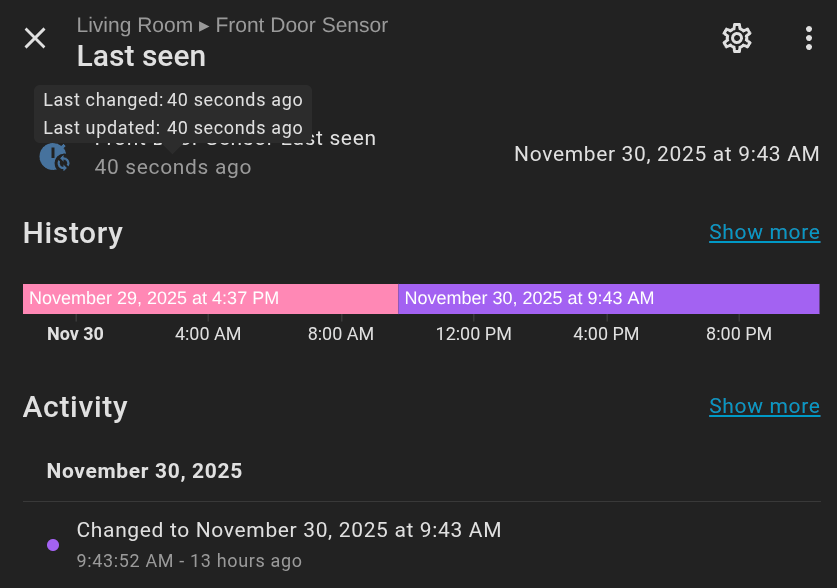Image resolution: width=837 pixels, height=588 pixels.
Task: Close the Last seen dialog
Action: pos(35,39)
